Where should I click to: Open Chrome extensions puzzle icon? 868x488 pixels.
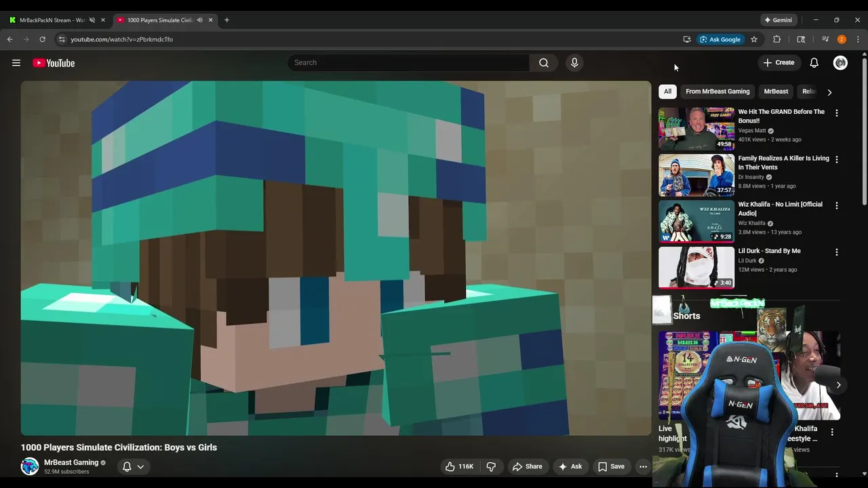[777, 39]
